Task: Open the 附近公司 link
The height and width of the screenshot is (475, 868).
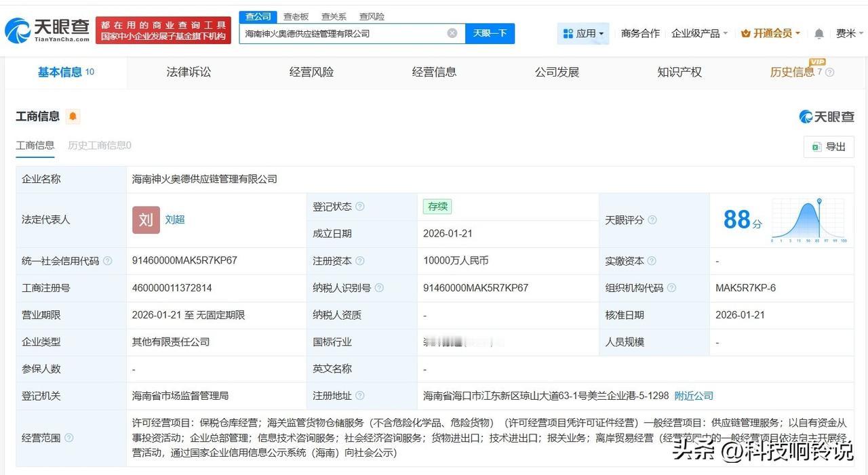Action: tap(693, 396)
